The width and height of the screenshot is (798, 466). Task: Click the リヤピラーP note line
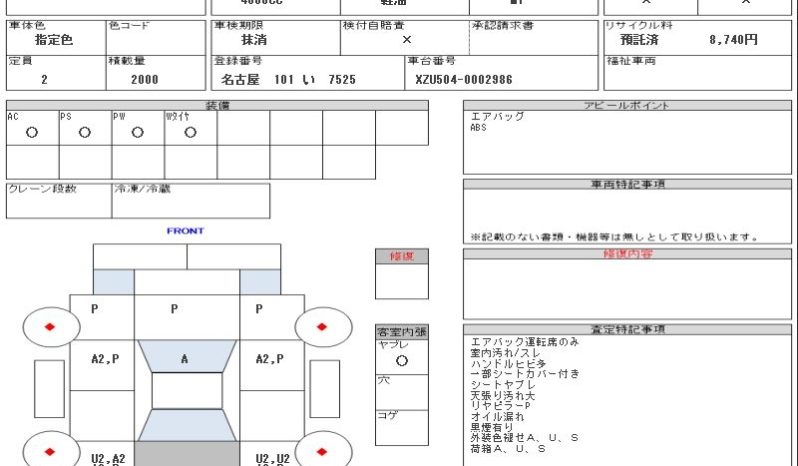(x=501, y=406)
